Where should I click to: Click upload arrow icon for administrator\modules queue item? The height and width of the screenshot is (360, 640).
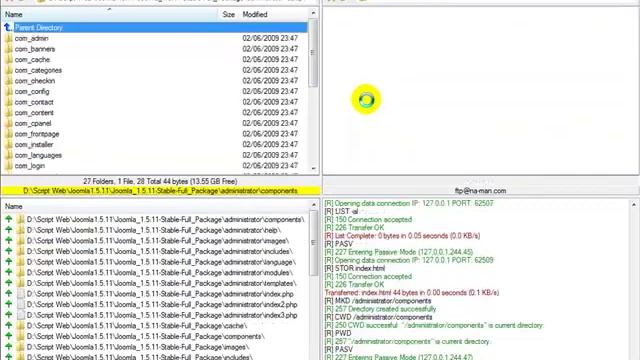click(x=9, y=272)
